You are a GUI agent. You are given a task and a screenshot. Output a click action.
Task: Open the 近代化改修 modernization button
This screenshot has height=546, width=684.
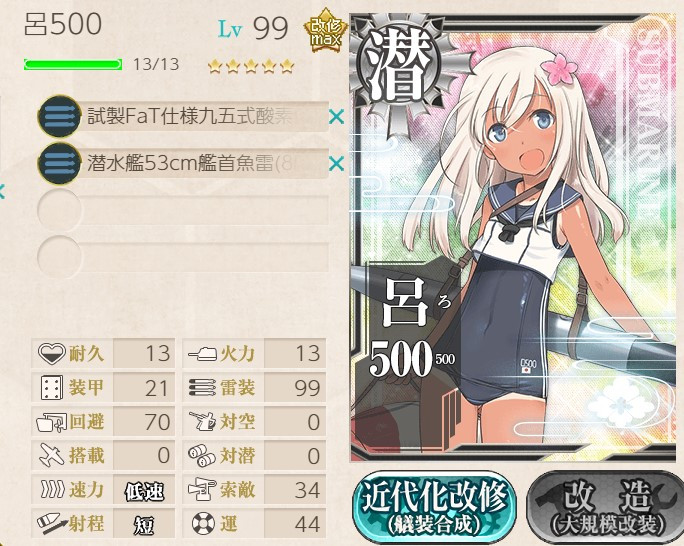tap(434, 507)
